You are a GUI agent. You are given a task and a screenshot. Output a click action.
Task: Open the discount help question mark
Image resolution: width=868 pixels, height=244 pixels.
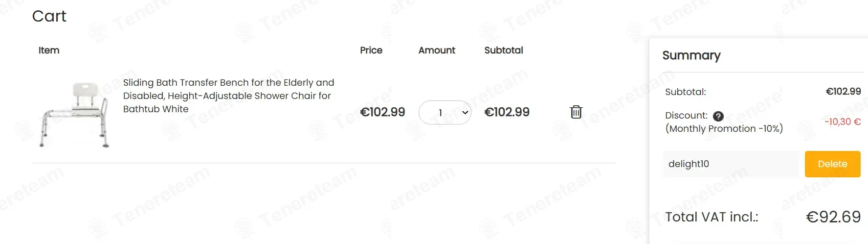(718, 116)
